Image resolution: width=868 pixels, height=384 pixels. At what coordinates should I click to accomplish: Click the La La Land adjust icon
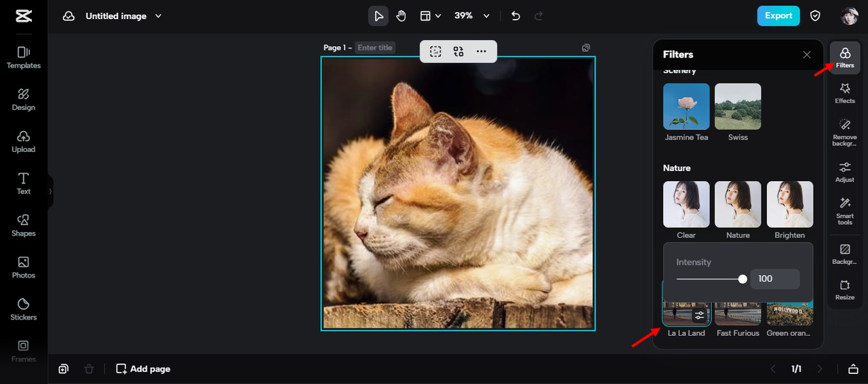(699, 315)
